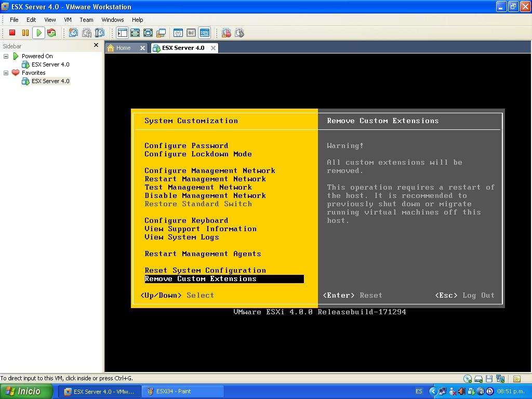Viewport: 532px width, 399px height.
Task: Click Reset System Configuration entry
Action: 205,270
